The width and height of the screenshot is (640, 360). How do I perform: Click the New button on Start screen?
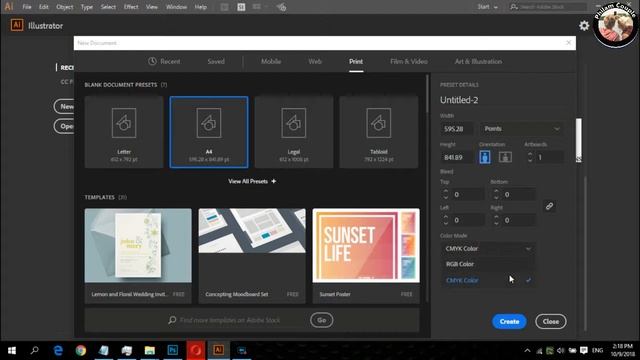pyautogui.click(x=64, y=107)
